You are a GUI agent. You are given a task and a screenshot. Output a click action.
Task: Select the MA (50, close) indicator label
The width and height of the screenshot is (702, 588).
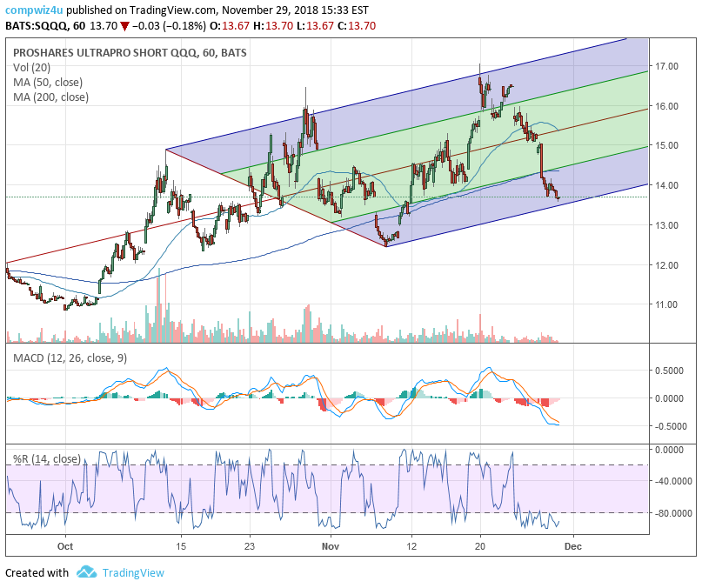click(50, 83)
